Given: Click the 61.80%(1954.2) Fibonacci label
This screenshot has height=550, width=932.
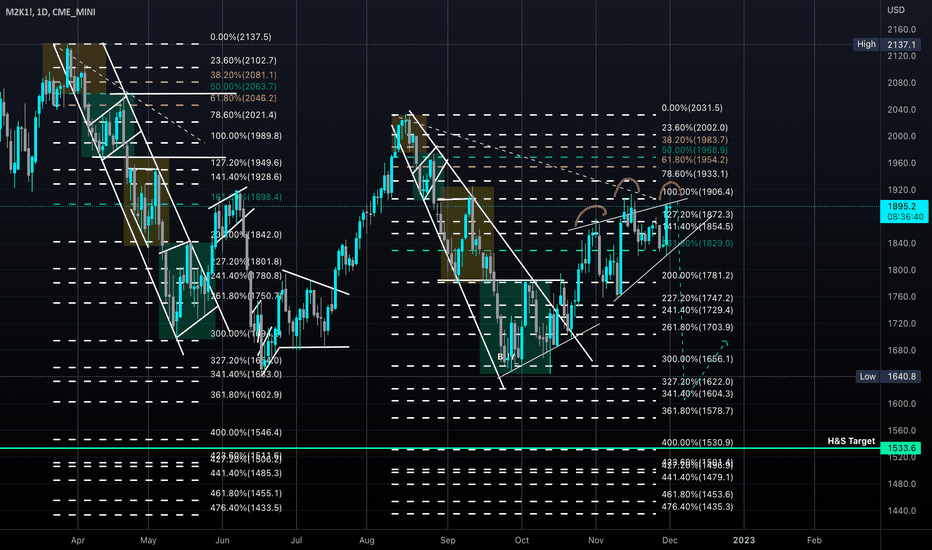Looking at the screenshot, I should pyautogui.click(x=694, y=160).
